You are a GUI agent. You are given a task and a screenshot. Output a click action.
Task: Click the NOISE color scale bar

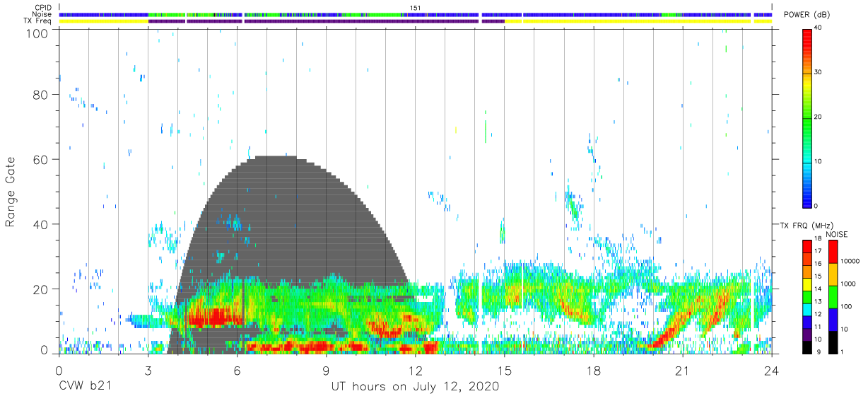point(833,296)
